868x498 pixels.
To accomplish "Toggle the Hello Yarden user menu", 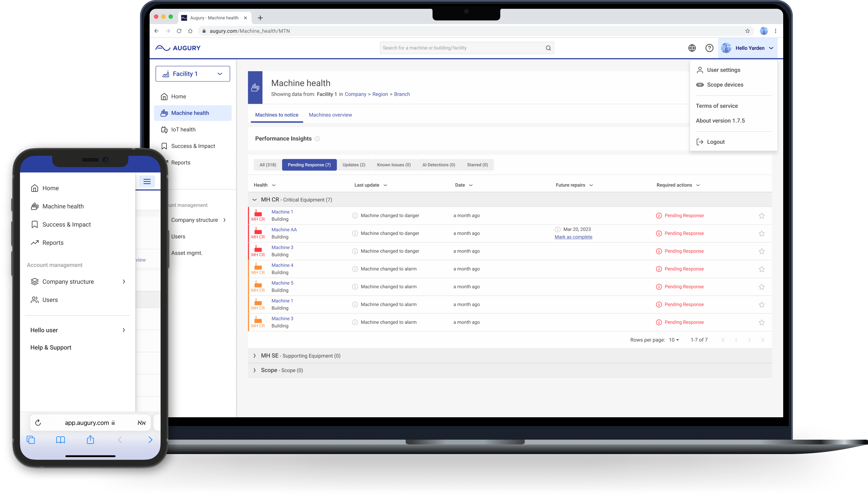I will pos(748,48).
